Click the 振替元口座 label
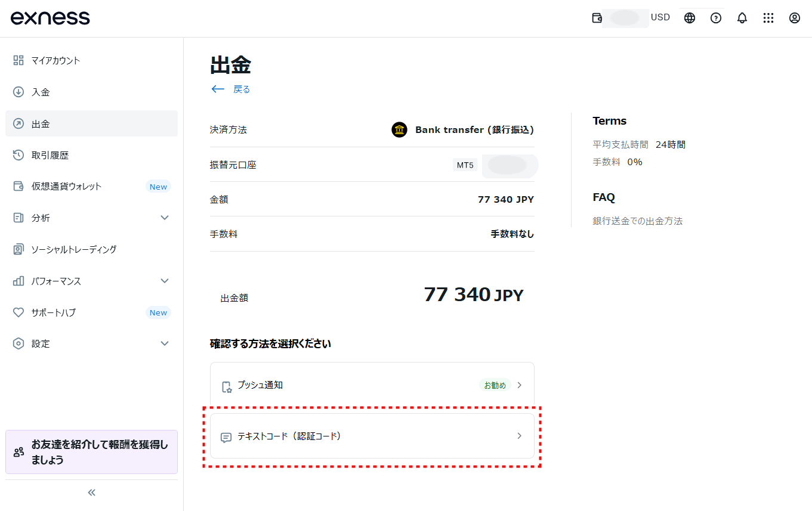This screenshot has height=511, width=812. tap(233, 165)
